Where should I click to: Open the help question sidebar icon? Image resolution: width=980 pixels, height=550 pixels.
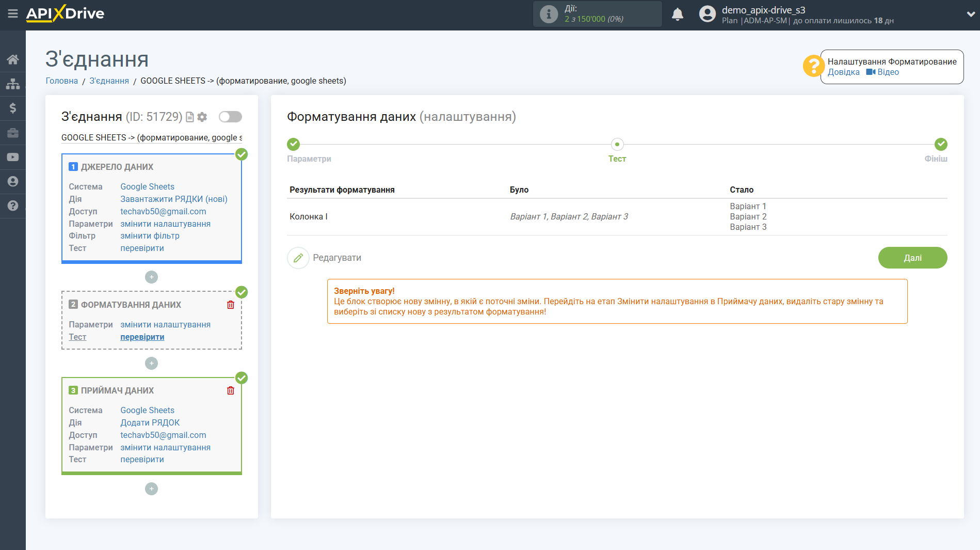coord(13,206)
